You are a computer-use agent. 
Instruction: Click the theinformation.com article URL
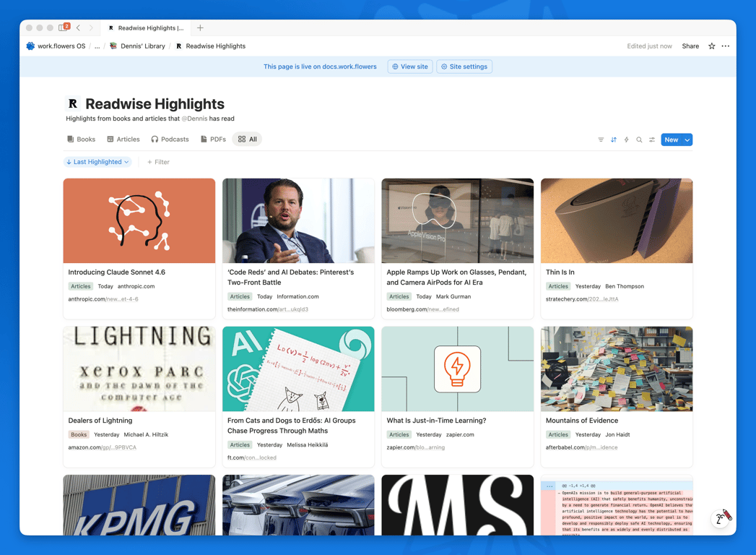[268, 309]
